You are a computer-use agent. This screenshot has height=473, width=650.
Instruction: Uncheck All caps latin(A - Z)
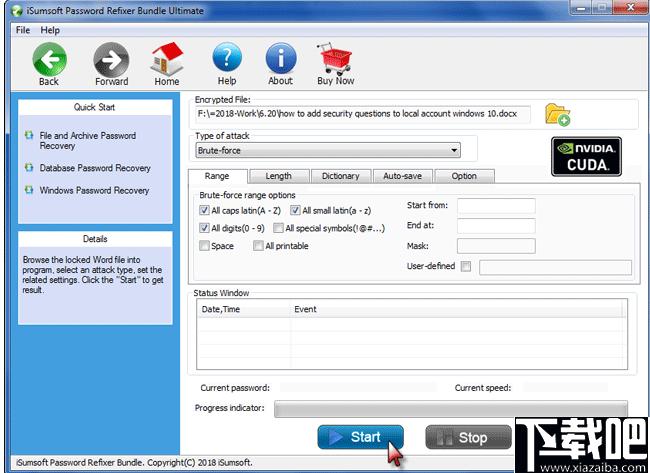[x=204, y=210]
